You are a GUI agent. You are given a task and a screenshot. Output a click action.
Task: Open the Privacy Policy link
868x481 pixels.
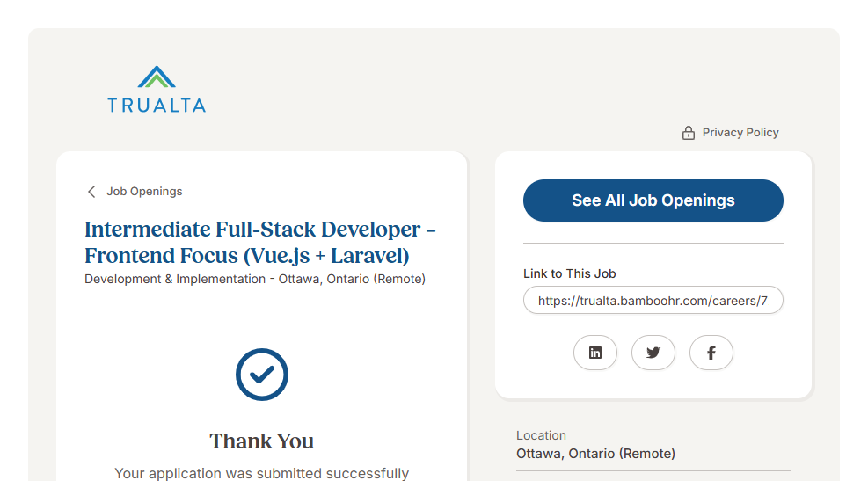(740, 133)
